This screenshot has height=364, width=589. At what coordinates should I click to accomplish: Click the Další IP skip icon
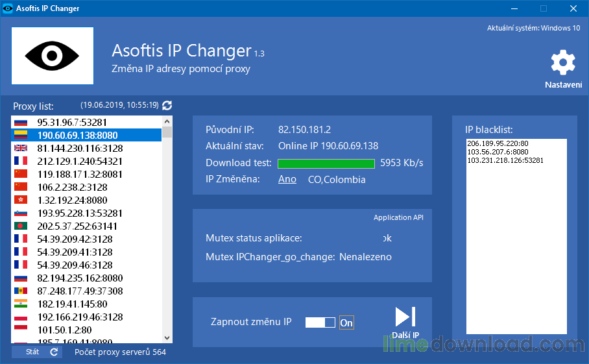click(x=405, y=317)
